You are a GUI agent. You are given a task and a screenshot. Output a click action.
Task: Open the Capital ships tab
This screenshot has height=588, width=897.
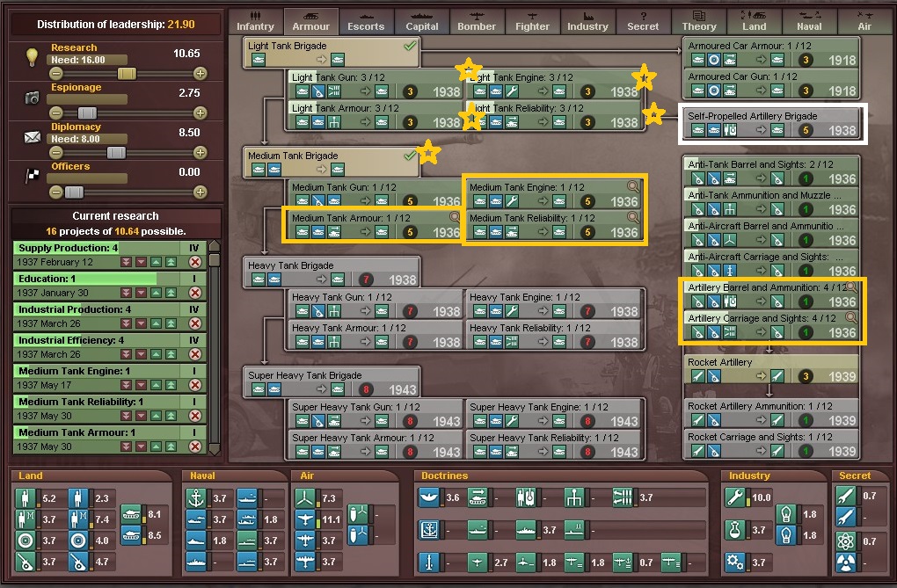click(x=421, y=21)
